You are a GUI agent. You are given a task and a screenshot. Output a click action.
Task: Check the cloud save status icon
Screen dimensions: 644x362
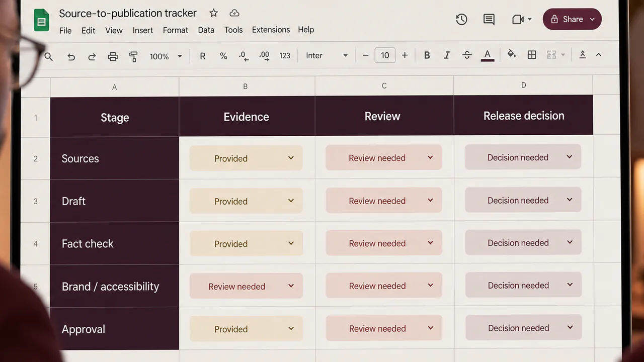(x=234, y=13)
